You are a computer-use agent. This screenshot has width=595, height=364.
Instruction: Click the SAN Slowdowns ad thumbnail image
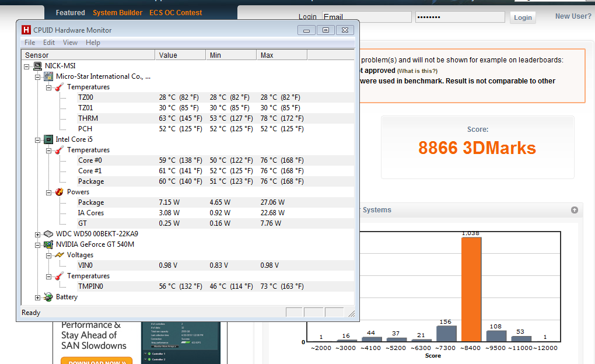point(181,343)
